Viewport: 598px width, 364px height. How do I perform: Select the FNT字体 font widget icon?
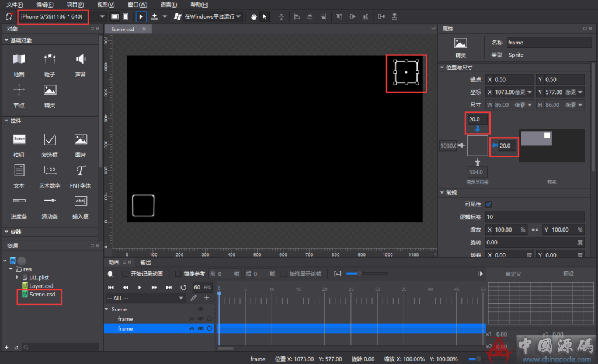(x=81, y=170)
